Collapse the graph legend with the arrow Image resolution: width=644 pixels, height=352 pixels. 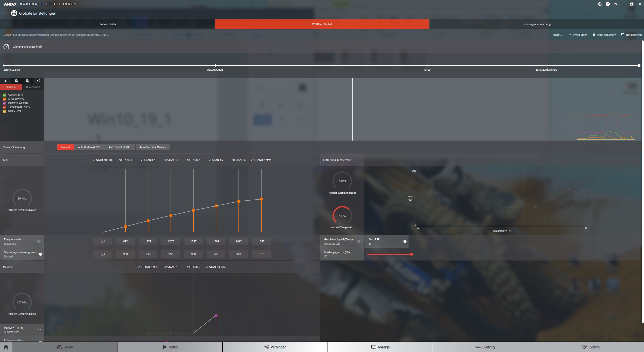tap(6, 81)
